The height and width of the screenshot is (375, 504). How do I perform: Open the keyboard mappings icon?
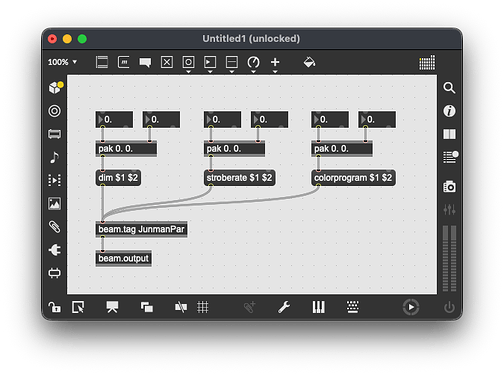click(353, 307)
